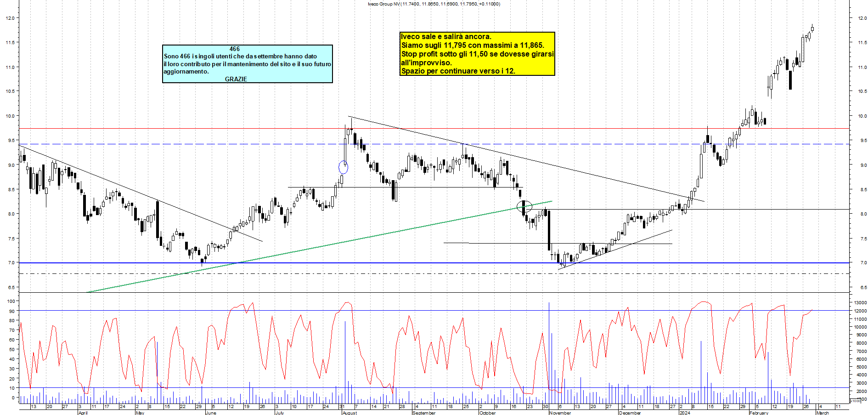The image size is (868, 415).
Task: Click the '50' oscillator axis value
Action: coord(12,350)
